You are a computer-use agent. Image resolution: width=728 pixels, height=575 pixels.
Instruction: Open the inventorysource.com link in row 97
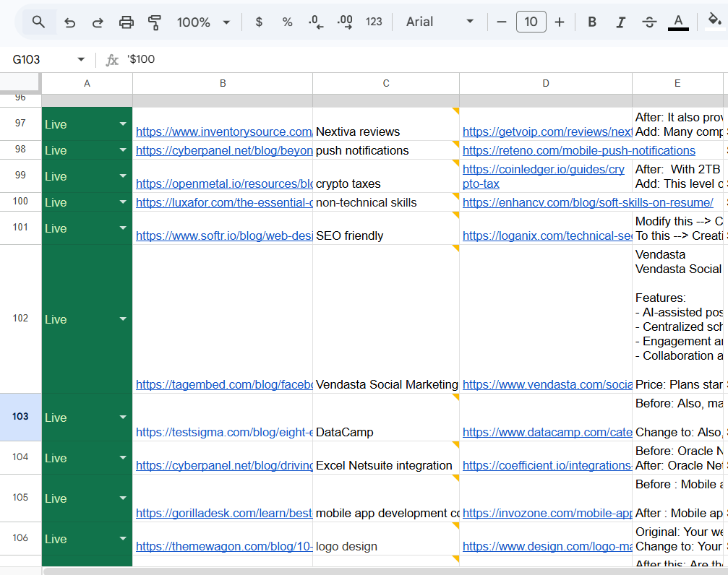click(224, 131)
